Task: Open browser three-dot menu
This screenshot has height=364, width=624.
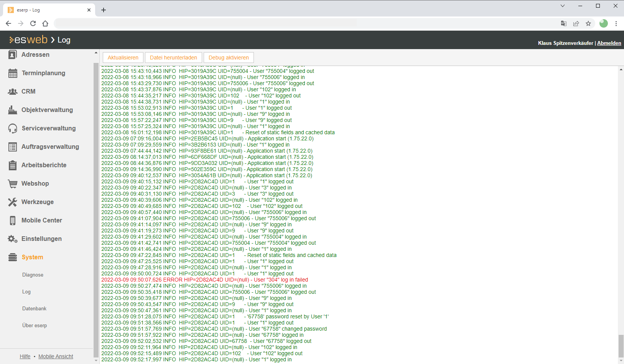Action: pyautogui.click(x=616, y=23)
